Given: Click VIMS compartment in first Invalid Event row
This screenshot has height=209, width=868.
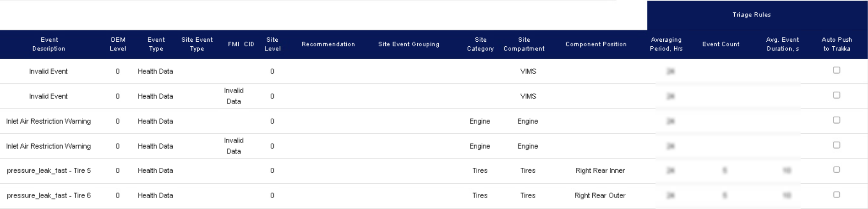Looking at the screenshot, I should [x=528, y=71].
